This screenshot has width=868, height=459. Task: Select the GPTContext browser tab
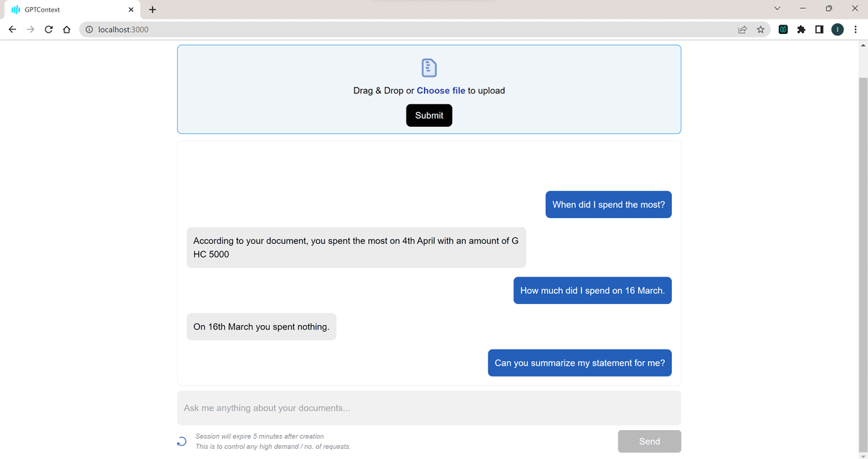[65, 9]
